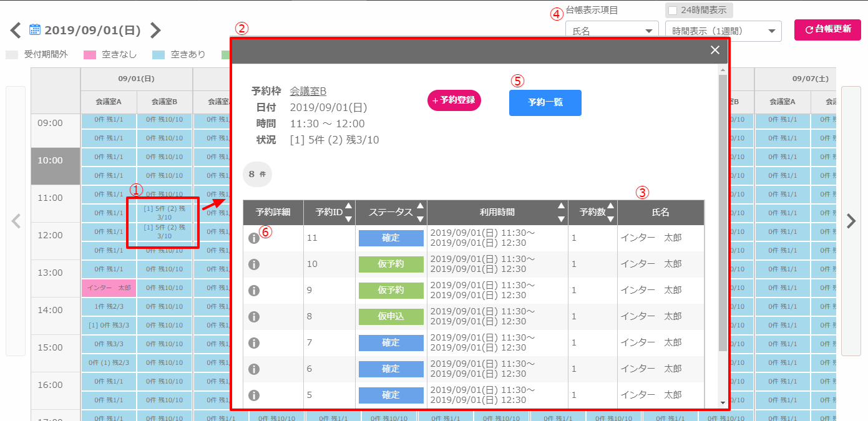Open details info icon for reservation ID 5
This screenshot has width=868, height=421.
coord(254,395)
